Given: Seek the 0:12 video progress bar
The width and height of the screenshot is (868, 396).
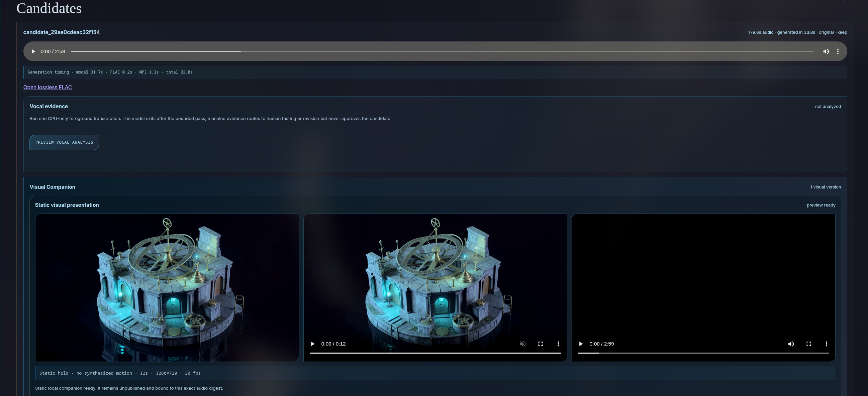Looking at the screenshot, I should (x=435, y=353).
